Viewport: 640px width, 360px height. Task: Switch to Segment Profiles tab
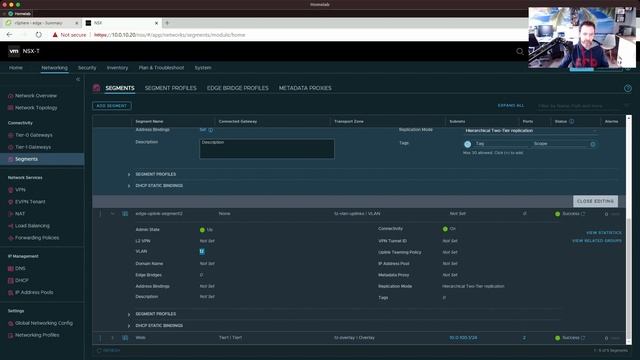(171, 88)
